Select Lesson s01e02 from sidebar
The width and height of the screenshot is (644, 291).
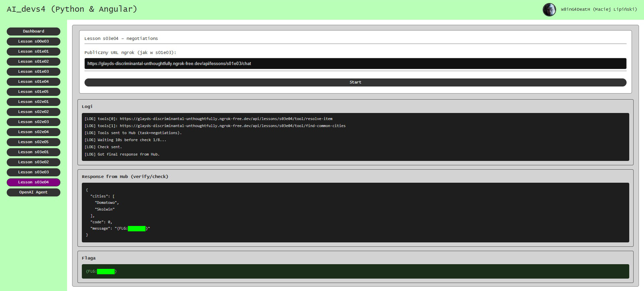coord(34,61)
